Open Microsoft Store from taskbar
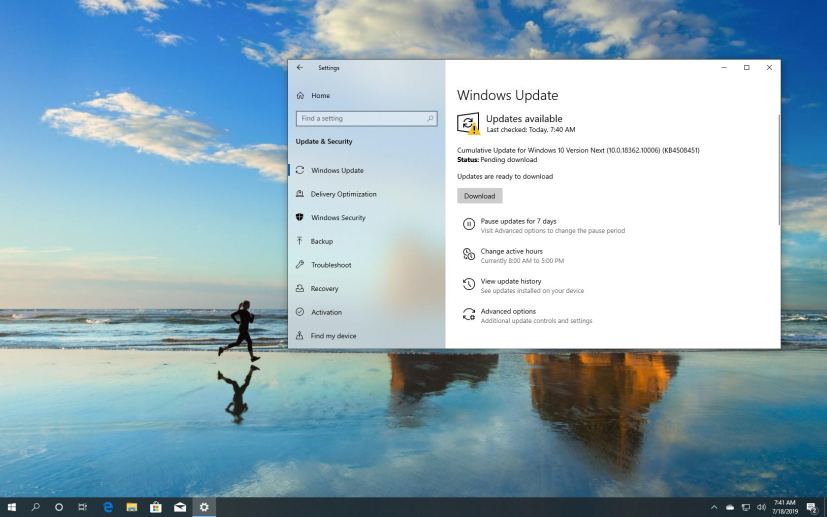The height and width of the screenshot is (517, 827). [156, 507]
